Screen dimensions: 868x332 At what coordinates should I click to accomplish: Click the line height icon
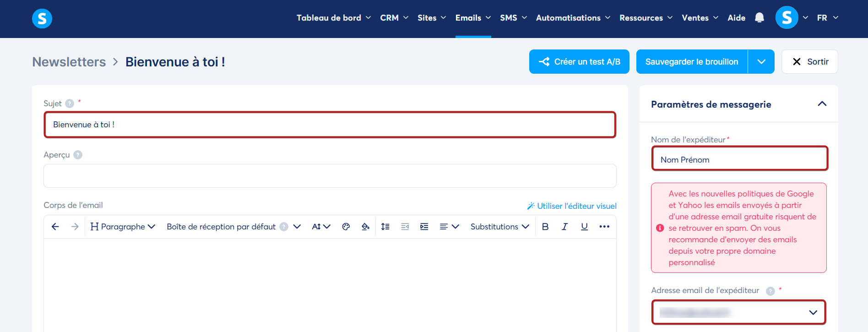coord(385,227)
